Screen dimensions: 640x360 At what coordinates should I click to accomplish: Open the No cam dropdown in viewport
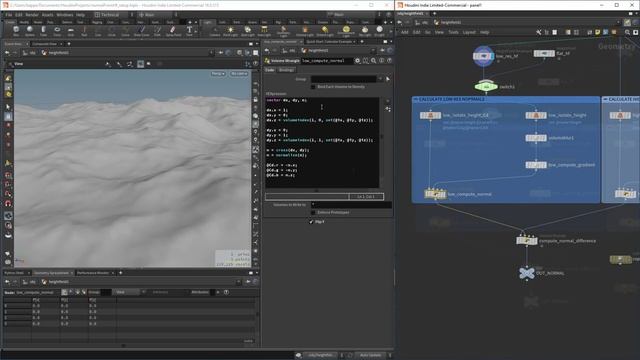[239, 73]
